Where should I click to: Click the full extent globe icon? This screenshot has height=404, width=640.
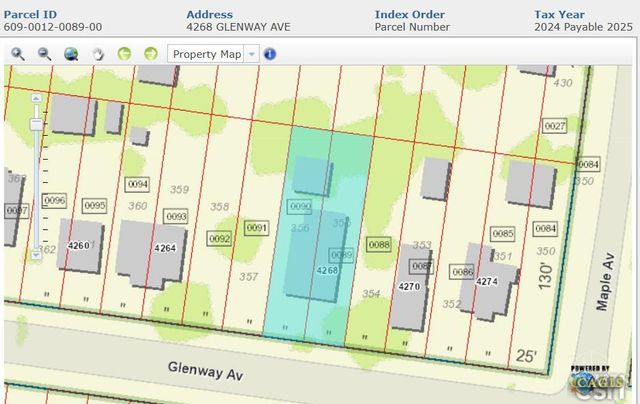71,52
